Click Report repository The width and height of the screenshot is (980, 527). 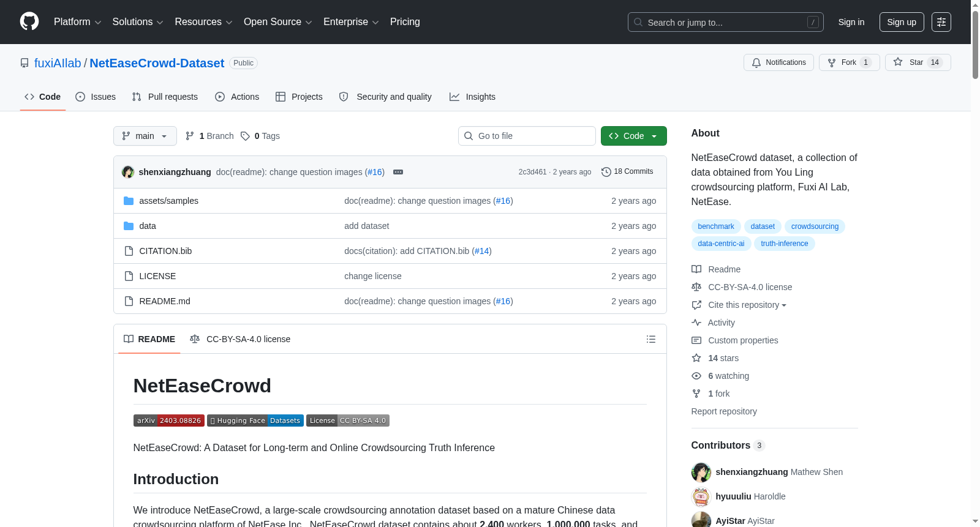724,411
